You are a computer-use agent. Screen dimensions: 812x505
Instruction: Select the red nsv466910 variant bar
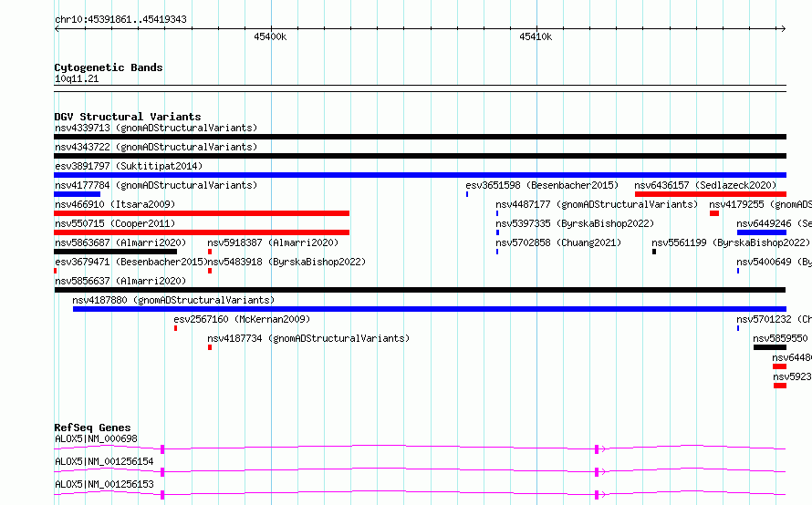point(202,213)
